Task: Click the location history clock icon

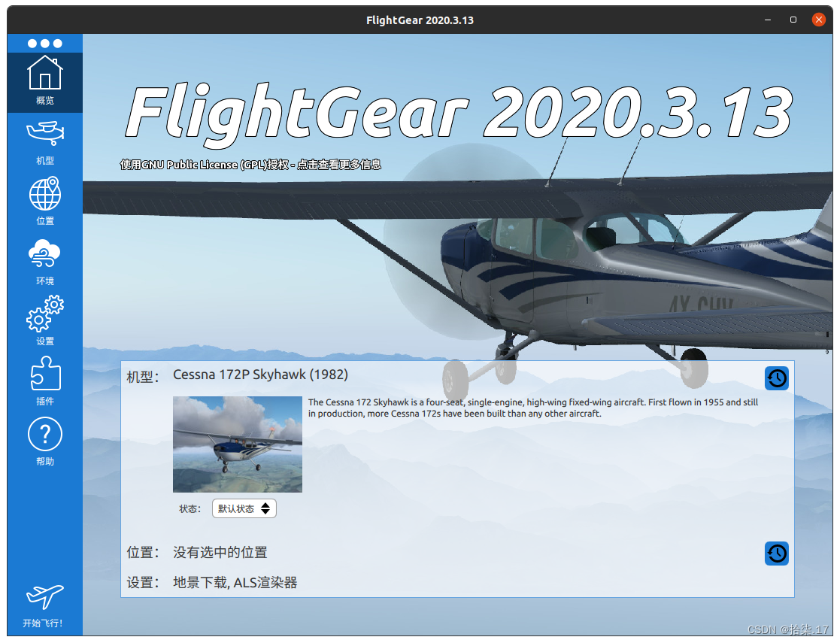Action: [777, 554]
